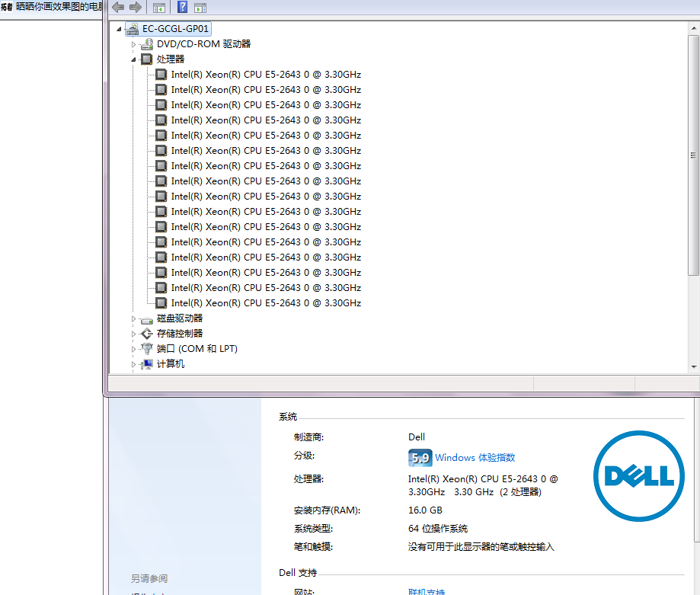Go back with the toolbar left arrow
The width and height of the screenshot is (700, 595).
point(118,7)
